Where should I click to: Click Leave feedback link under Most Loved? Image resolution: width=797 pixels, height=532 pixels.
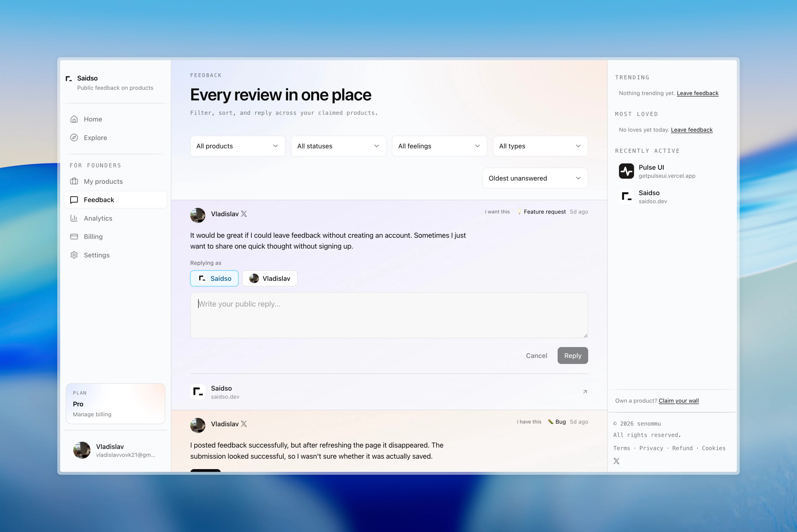click(x=692, y=130)
